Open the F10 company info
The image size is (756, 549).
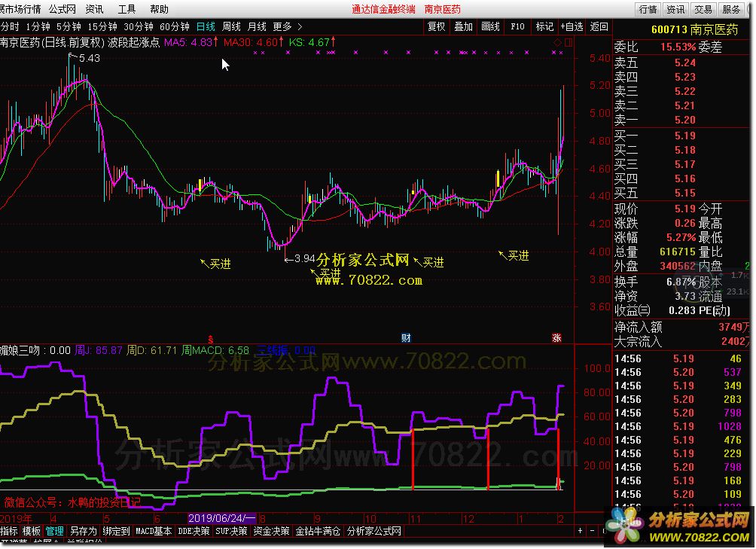pyautogui.click(x=518, y=26)
